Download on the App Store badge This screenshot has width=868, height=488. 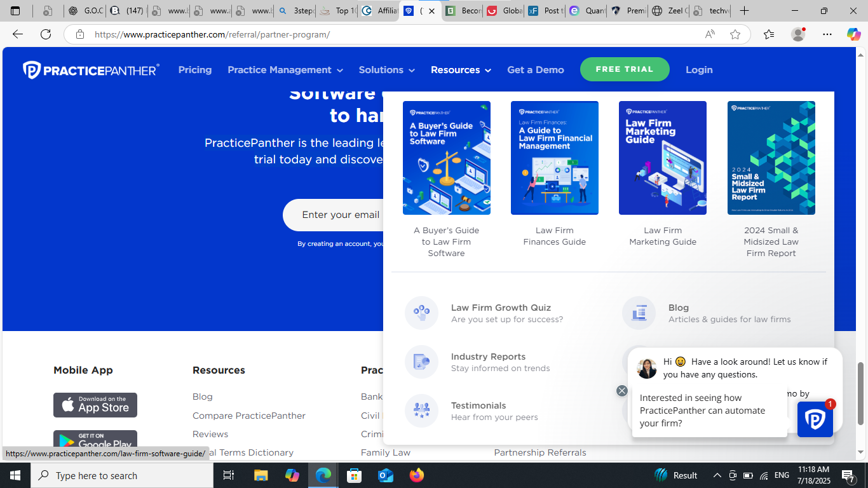(95, 405)
